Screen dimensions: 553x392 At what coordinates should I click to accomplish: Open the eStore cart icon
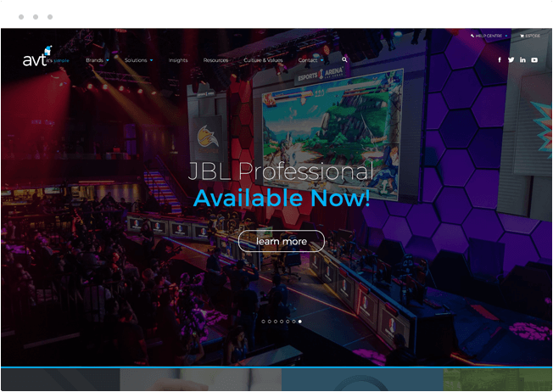coord(521,36)
